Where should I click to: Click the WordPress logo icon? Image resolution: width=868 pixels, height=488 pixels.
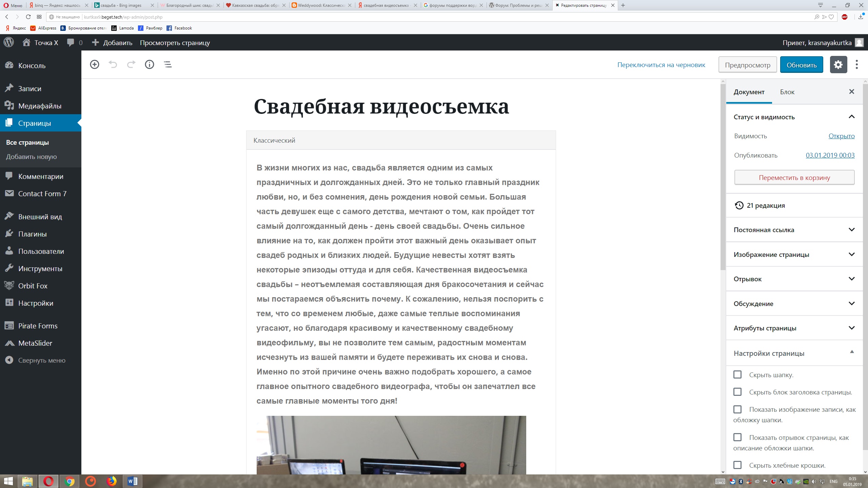point(9,43)
